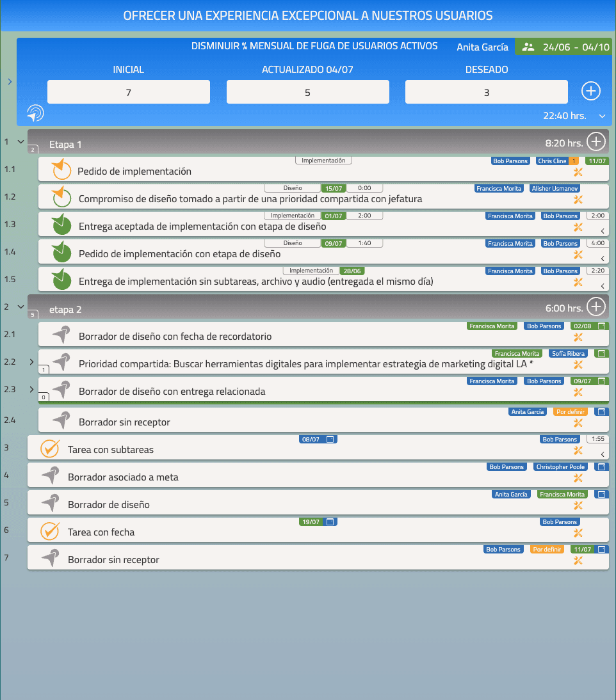Collapse etapa 2 with its chevron
The height and width of the screenshot is (700, 616).
pyautogui.click(x=20, y=306)
